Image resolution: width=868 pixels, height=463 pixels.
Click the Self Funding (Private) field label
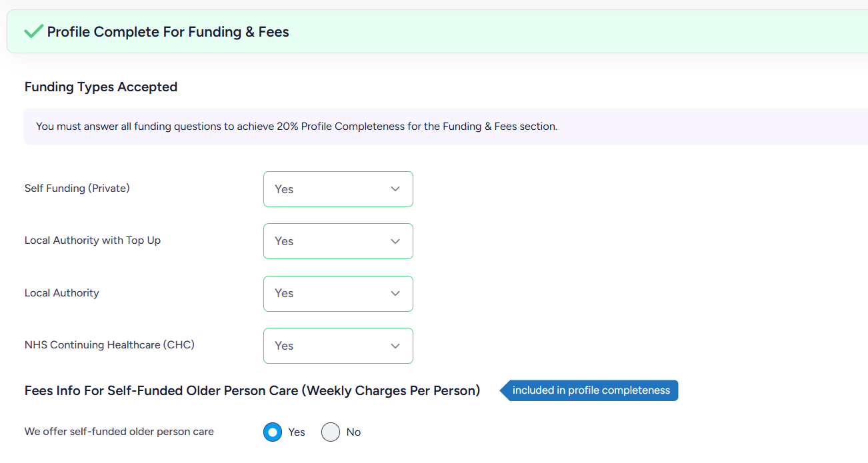tap(77, 189)
